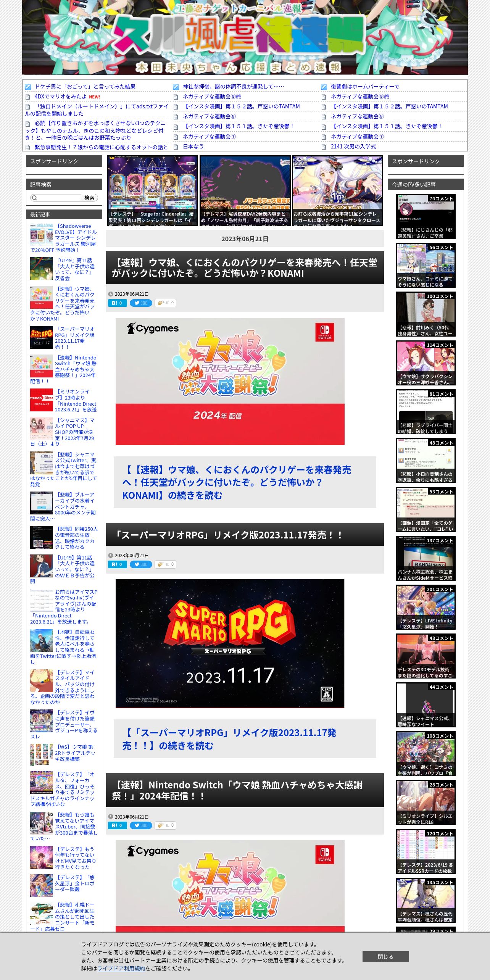
Task: Open popular post 前川みく（50代独身男性）
Action: coord(426,314)
